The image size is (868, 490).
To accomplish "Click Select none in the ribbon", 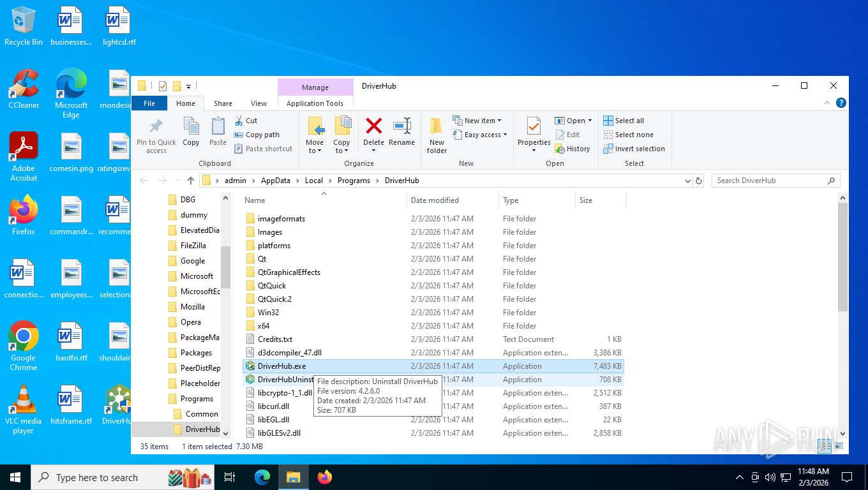I will pos(628,135).
